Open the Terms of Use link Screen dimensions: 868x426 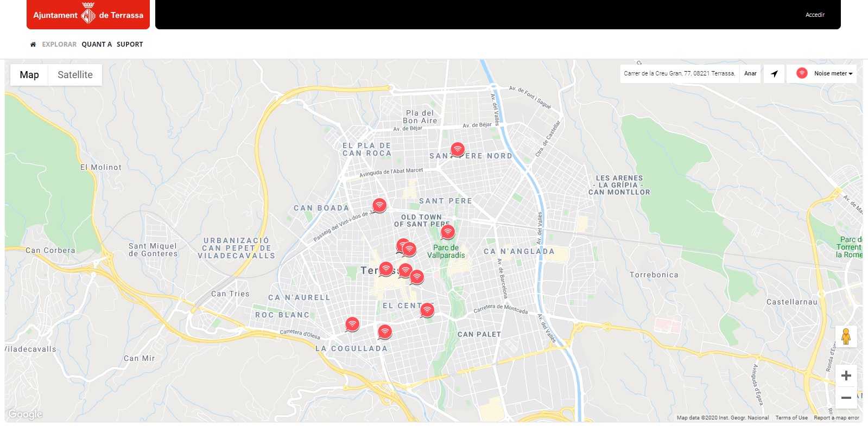(x=791, y=418)
